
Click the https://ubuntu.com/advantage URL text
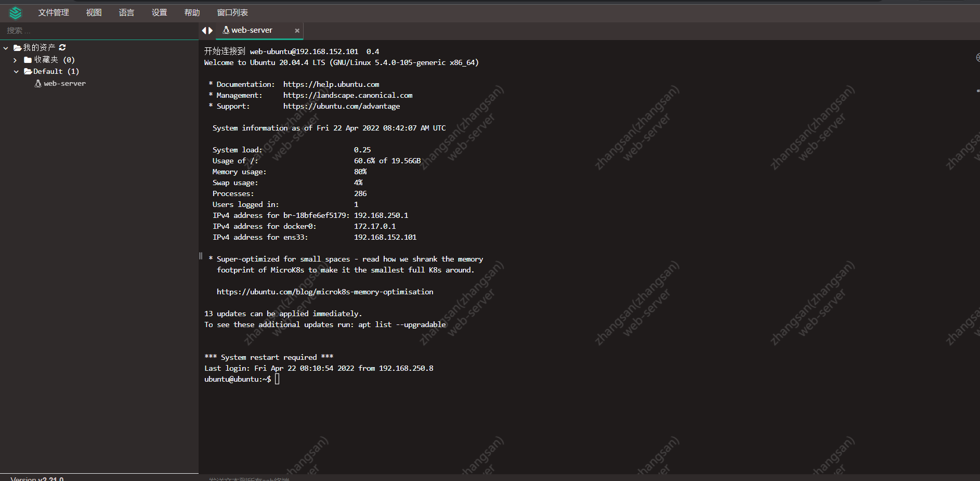tap(342, 106)
